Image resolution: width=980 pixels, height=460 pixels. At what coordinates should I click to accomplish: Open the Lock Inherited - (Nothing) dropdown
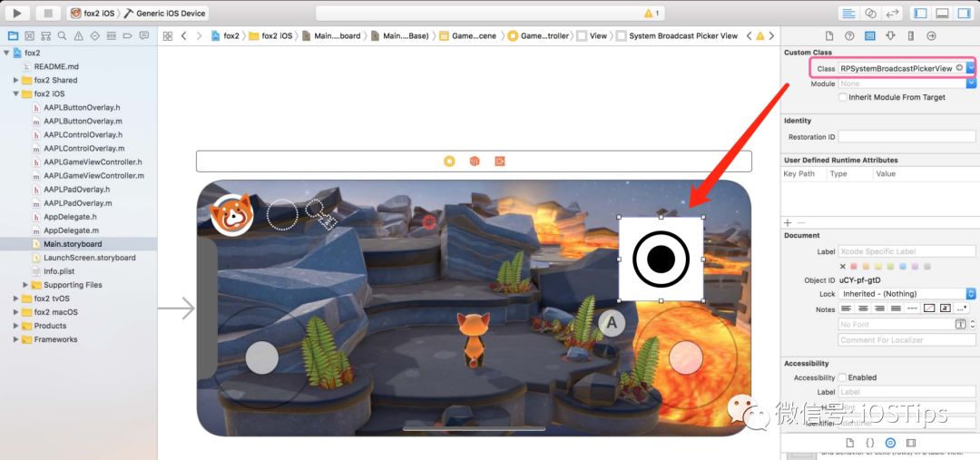point(906,293)
